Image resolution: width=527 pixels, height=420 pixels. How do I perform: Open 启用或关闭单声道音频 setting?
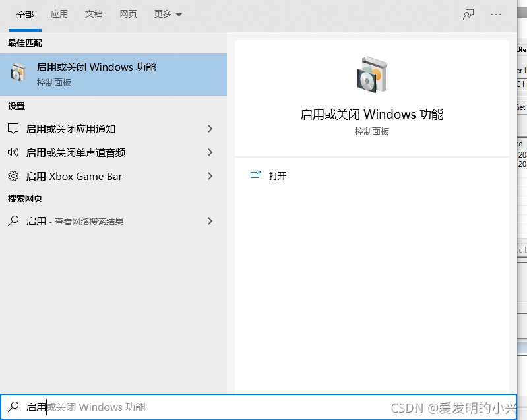113,152
